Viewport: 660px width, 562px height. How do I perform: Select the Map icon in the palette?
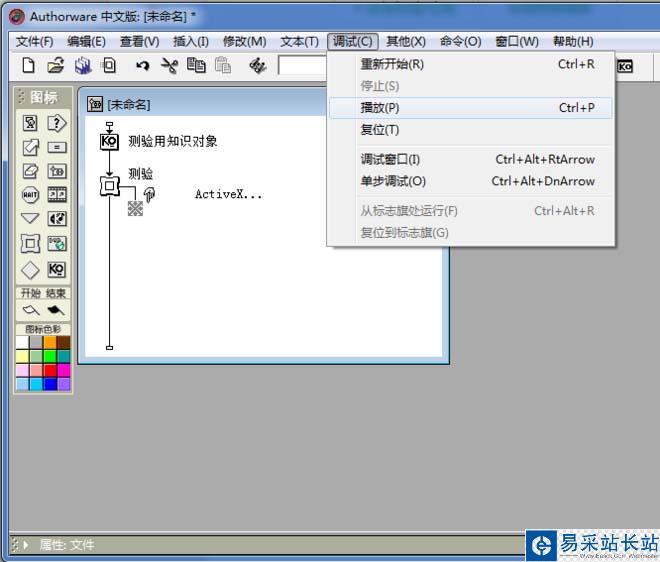57,171
